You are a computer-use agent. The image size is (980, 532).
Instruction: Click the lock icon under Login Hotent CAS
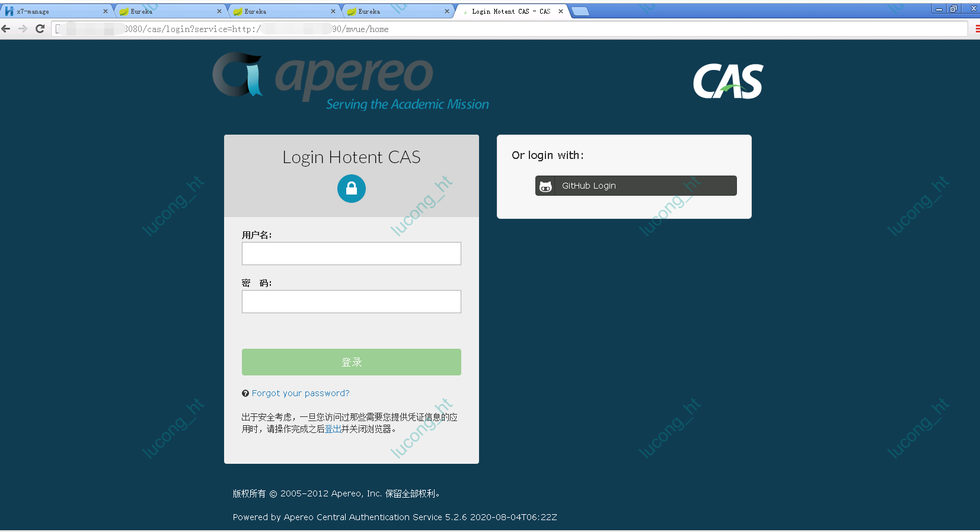pyautogui.click(x=352, y=189)
